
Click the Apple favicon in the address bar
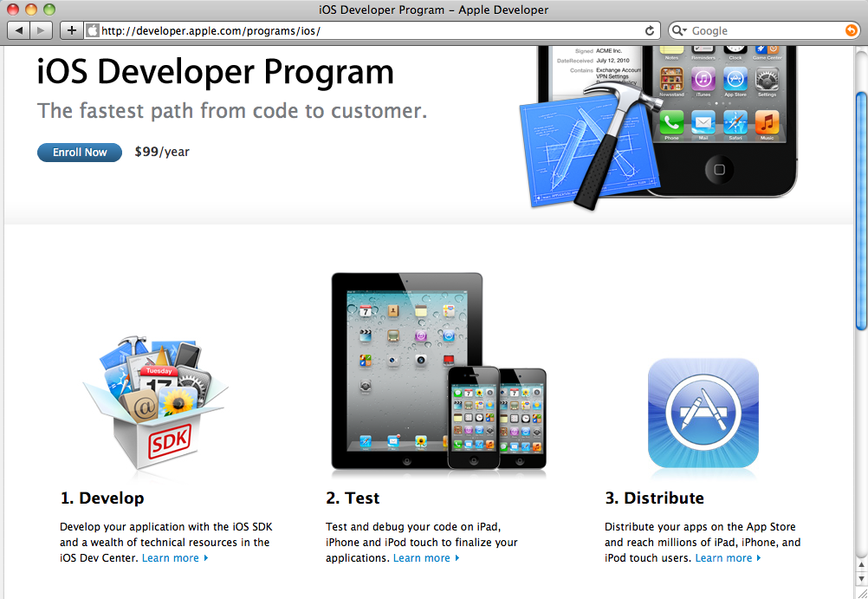[x=93, y=30]
